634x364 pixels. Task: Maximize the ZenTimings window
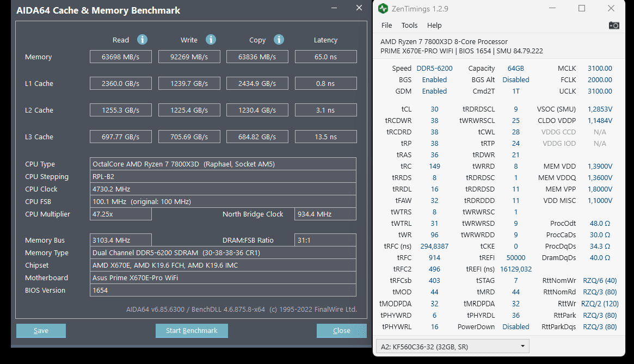tap(581, 9)
